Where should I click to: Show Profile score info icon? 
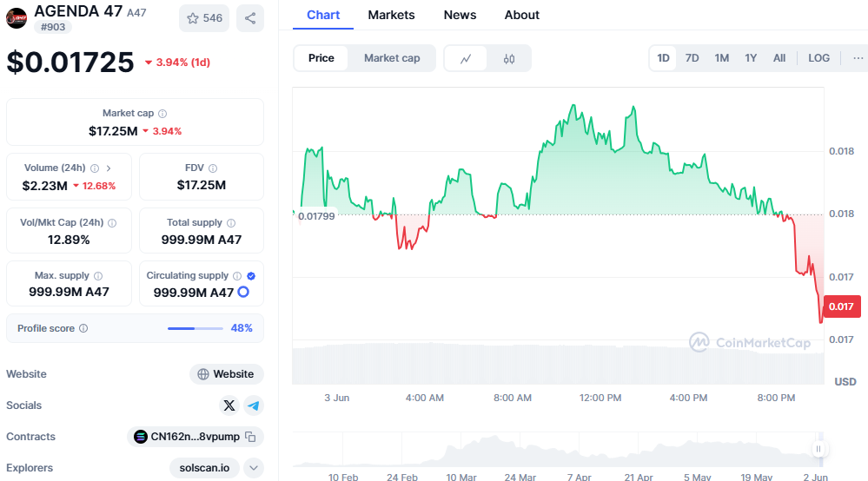[83, 328]
